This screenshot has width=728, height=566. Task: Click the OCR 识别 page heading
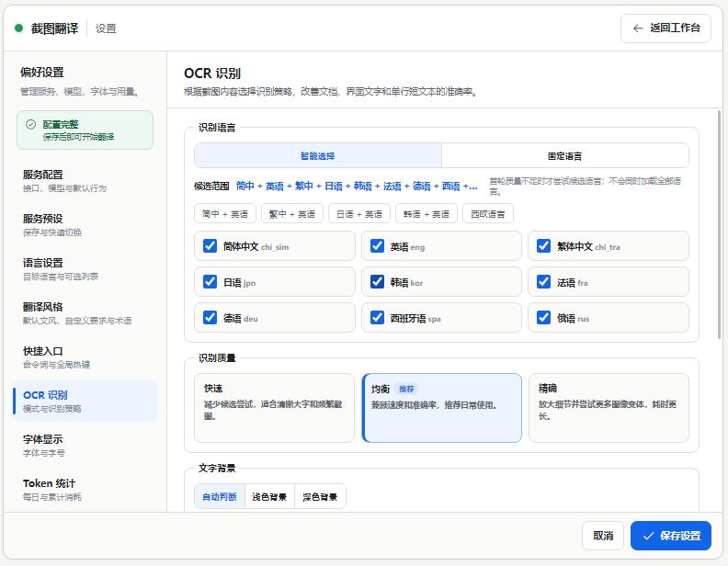click(x=212, y=74)
